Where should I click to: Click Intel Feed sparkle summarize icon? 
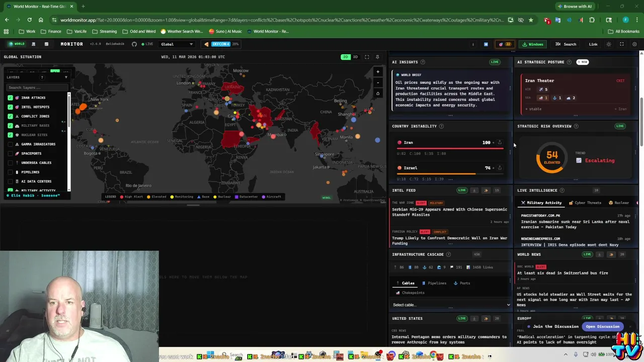click(x=486, y=191)
